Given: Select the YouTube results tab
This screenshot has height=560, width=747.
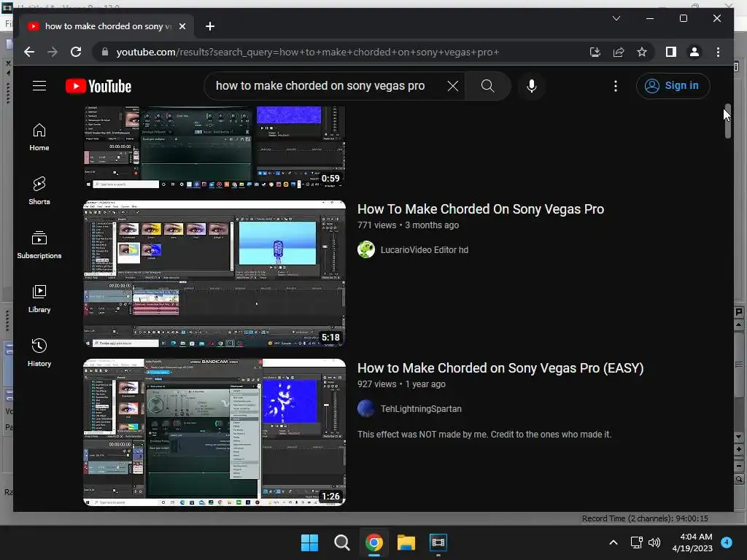Looking at the screenshot, I should coord(107,26).
